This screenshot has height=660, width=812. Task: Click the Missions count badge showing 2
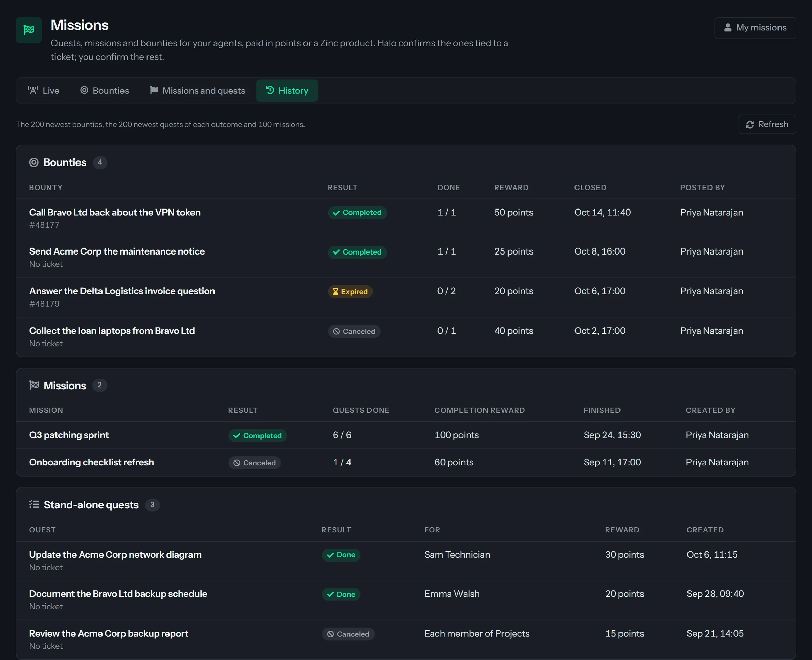[x=99, y=385]
